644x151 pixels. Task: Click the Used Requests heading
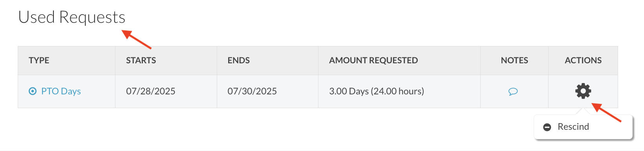(x=72, y=17)
